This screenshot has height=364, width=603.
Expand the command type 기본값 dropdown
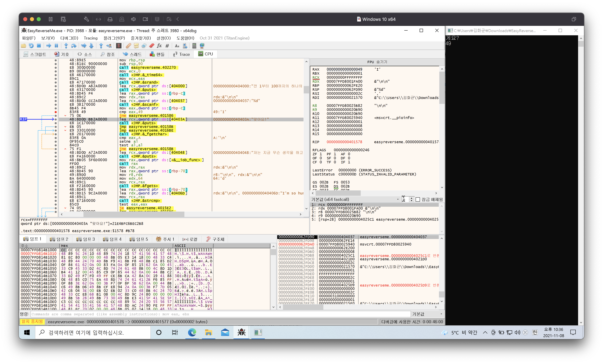pos(427,314)
